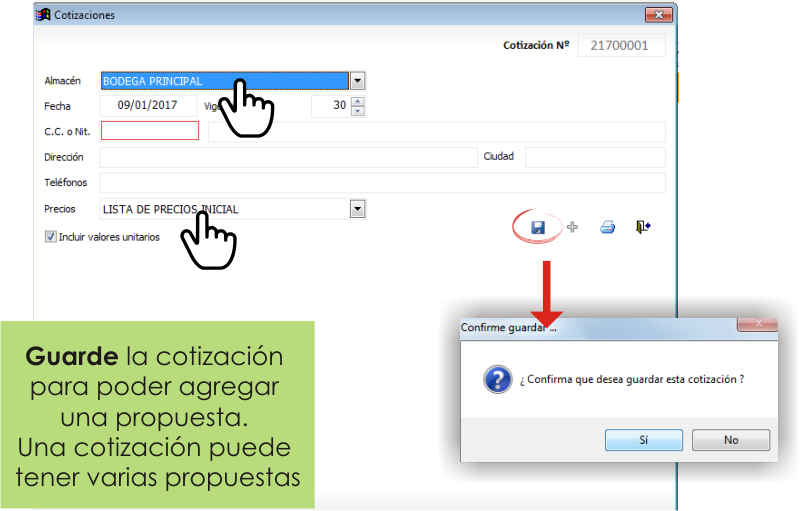This screenshot has height=511, width=800.
Task: Click the plus add proposal icon
Action: point(572,227)
